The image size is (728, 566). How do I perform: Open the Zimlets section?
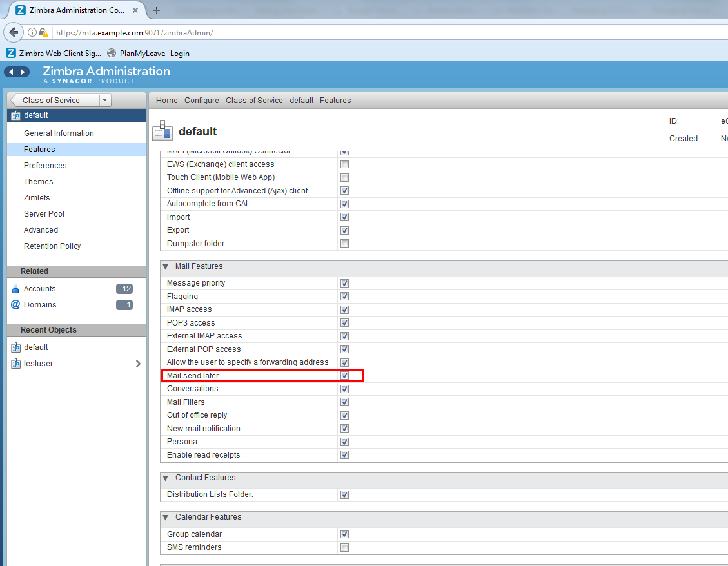(x=37, y=198)
